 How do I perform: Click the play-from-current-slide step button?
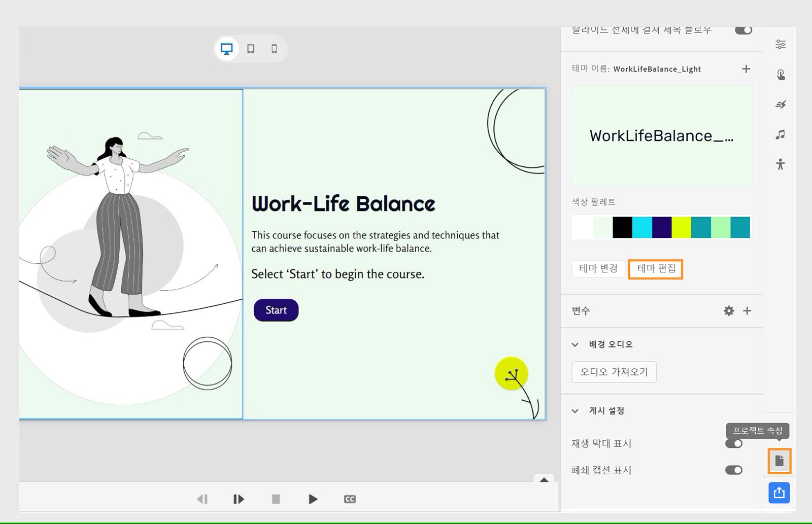239,499
